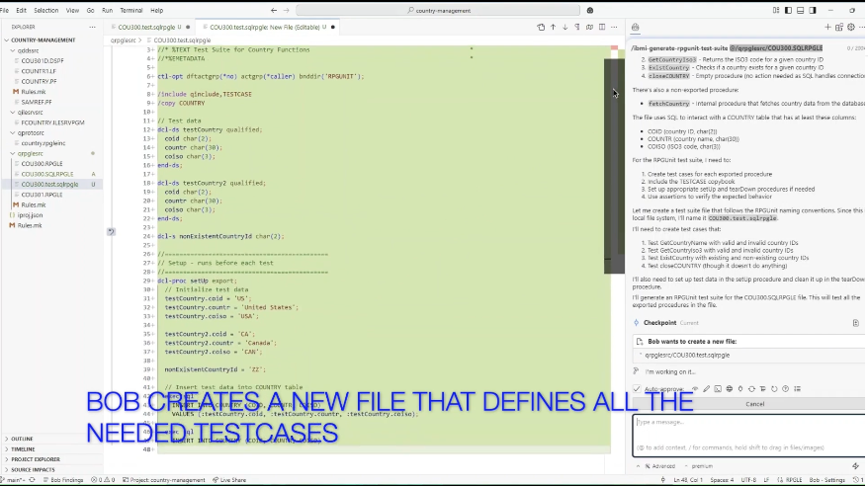Open the File menu
Viewport: 868px width, 486px height.
(x=5, y=11)
